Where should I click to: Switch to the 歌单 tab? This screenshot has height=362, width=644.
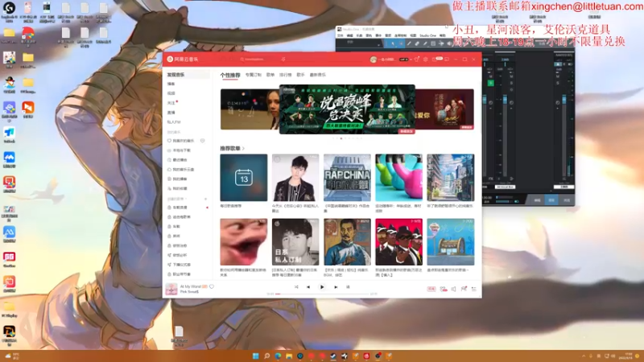tap(270, 75)
